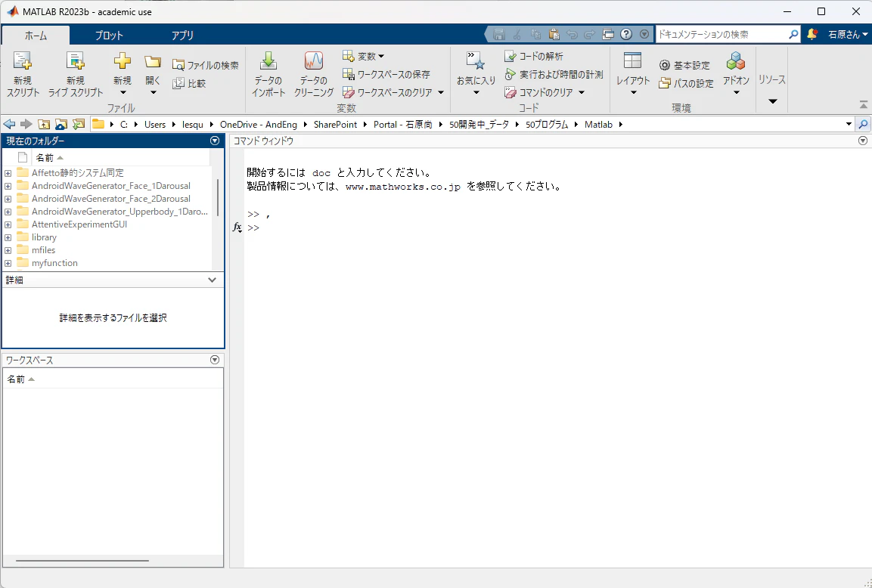Click SharePoint in the path breadcrumb
The image size is (872, 588).
point(335,125)
